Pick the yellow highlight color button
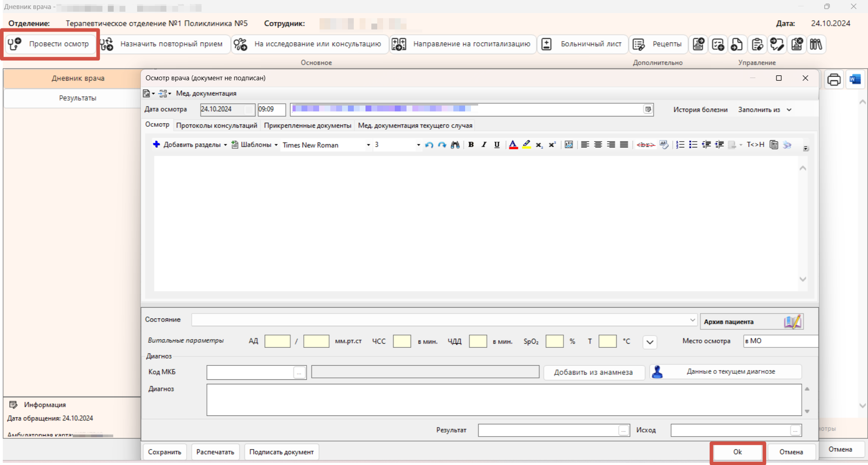Viewport: 868px width, 465px height. pyautogui.click(x=526, y=145)
